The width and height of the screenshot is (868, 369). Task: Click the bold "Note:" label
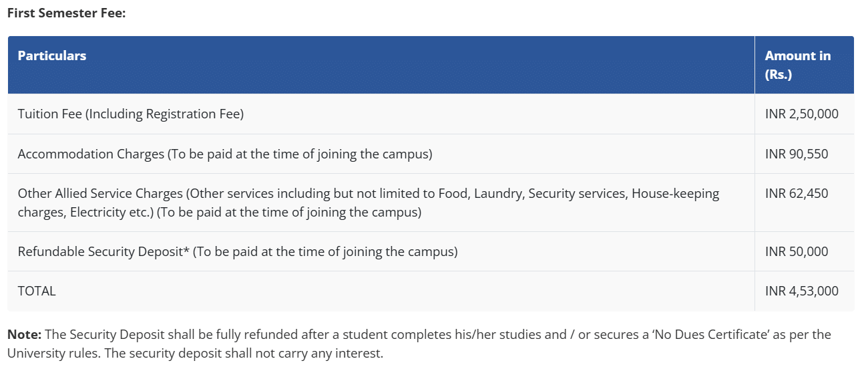24,334
